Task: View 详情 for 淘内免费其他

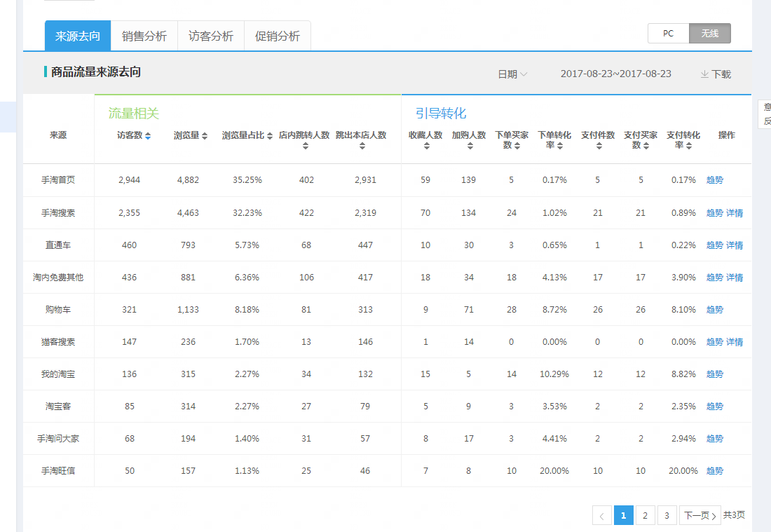Action: point(735,278)
